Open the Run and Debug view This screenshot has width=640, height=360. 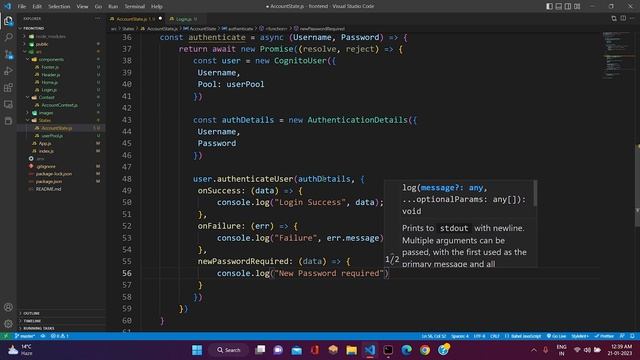pyautogui.click(x=8, y=71)
